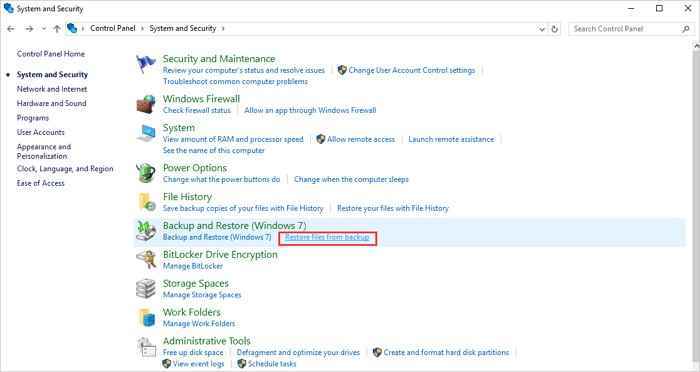Open Appearance and Personalization category
The height and width of the screenshot is (372, 700).
44,151
